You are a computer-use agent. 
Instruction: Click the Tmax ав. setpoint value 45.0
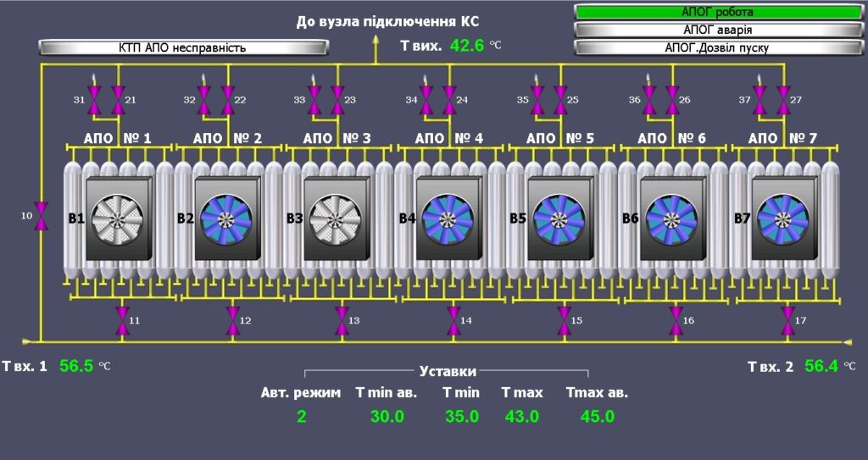pos(598,417)
